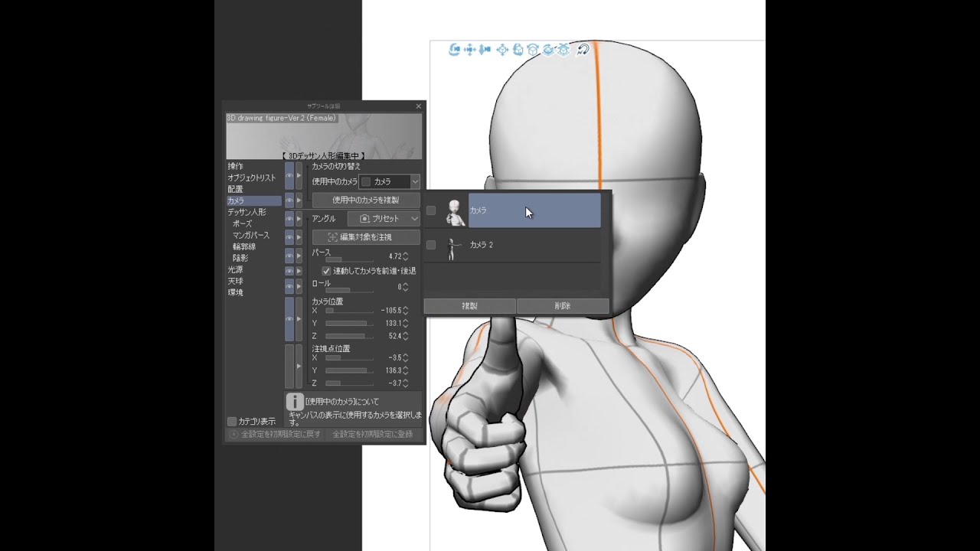Select 輪郭線 sub-category
Image resolution: width=980 pixels, height=551 pixels.
pyautogui.click(x=245, y=246)
